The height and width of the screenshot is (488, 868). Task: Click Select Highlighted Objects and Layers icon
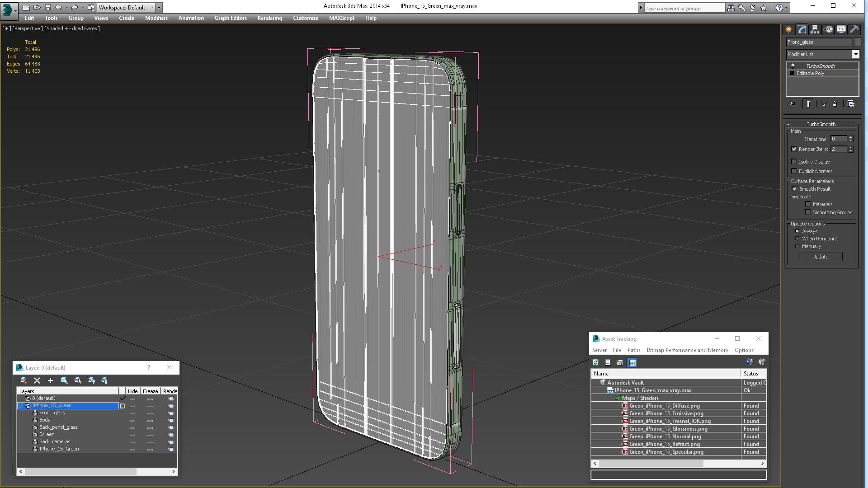(64, 380)
